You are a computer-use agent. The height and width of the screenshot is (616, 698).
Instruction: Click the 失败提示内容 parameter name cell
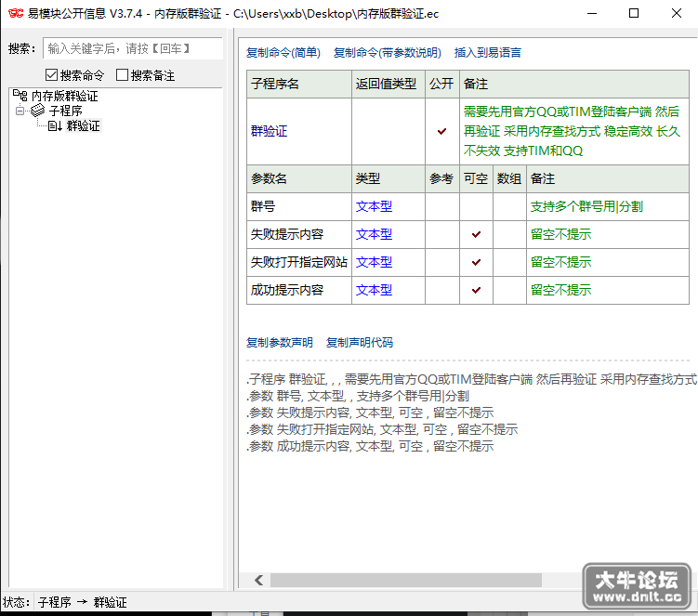[299, 234]
